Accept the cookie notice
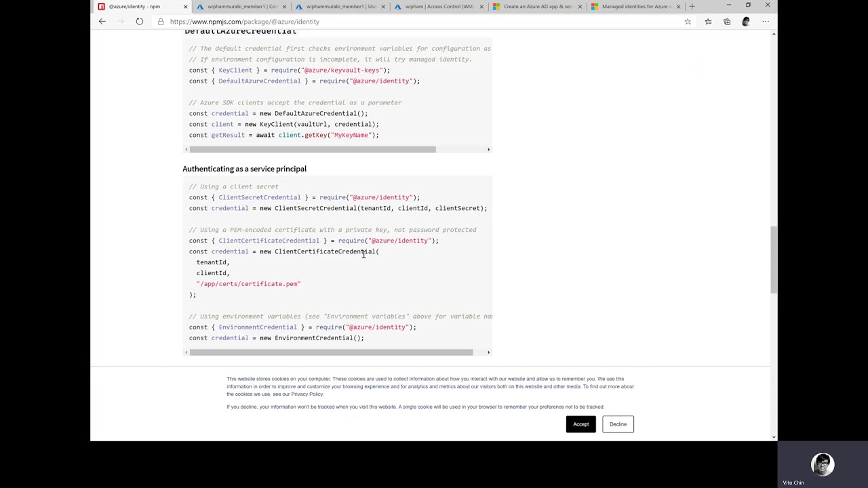This screenshot has width=868, height=488. [x=581, y=424]
